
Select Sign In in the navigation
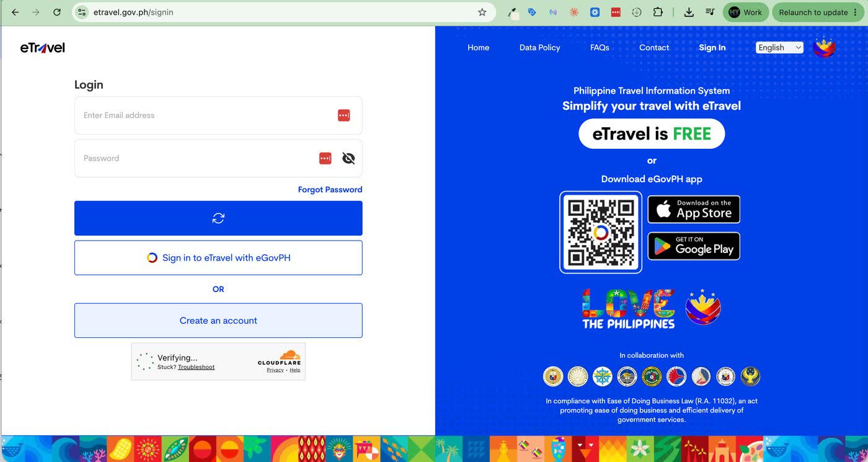tap(712, 48)
